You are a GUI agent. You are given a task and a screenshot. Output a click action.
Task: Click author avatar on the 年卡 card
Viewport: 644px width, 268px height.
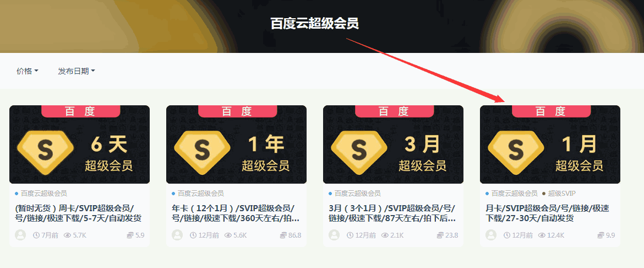tap(177, 235)
